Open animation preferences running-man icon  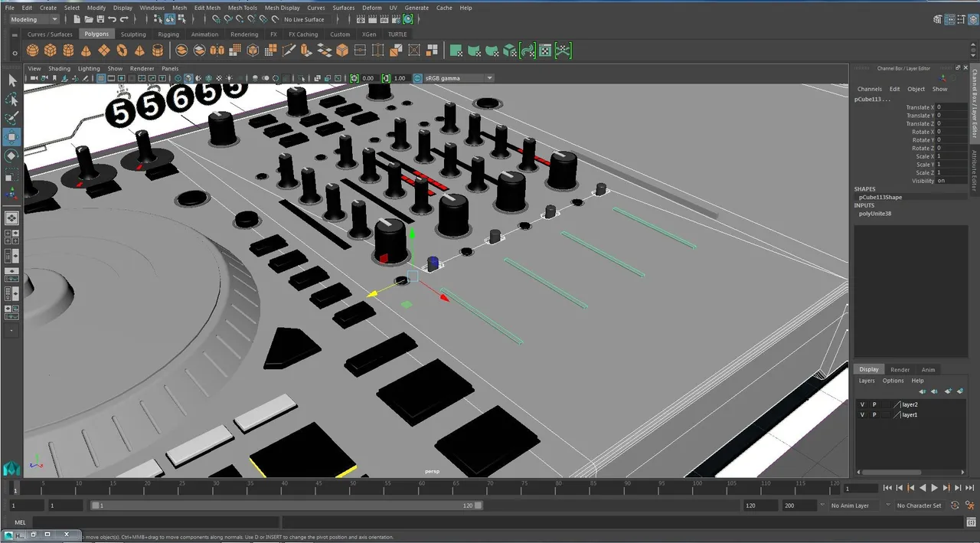point(970,505)
